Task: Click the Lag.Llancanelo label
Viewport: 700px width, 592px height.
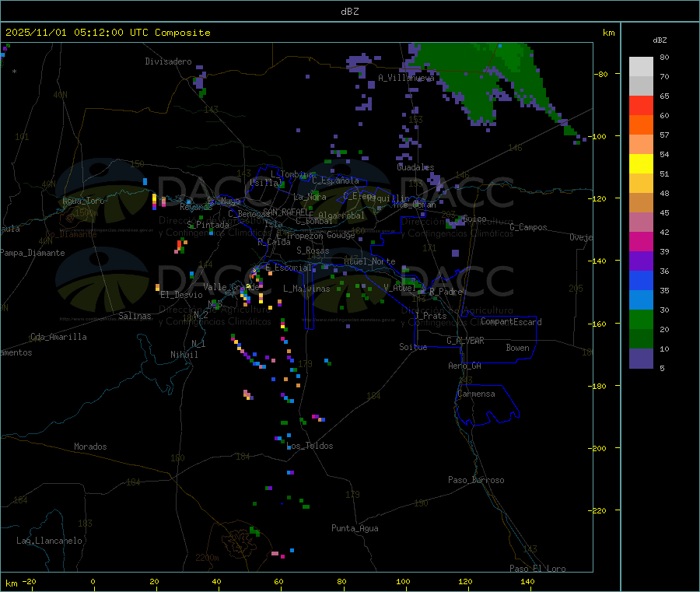Action: [50, 541]
